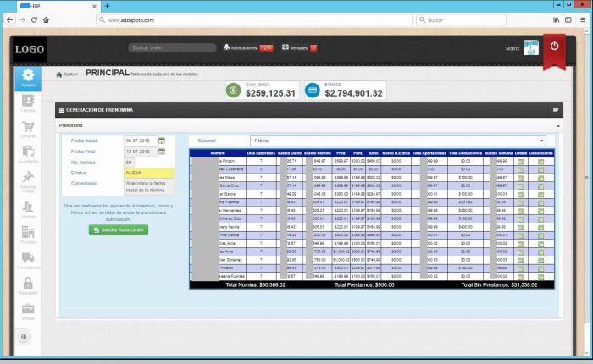Open Notificaciones bell in top bar
This screenshot has height=364, width=593.
[227, 47]
